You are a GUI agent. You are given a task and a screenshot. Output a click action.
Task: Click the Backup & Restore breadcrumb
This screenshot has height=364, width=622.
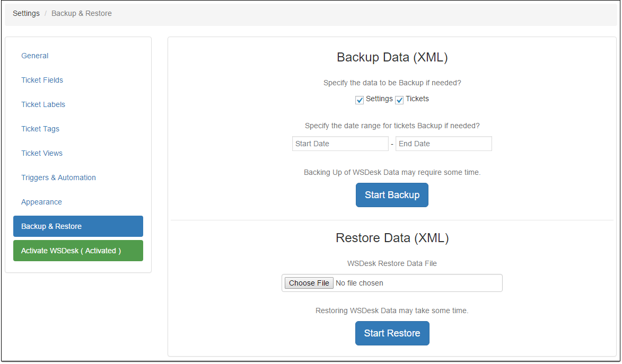click(x=81, y=13)
